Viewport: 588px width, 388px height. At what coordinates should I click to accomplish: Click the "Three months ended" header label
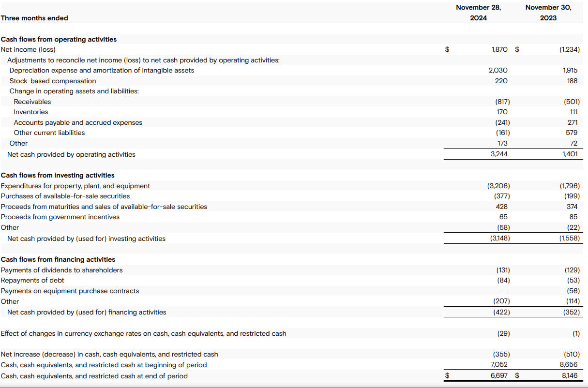point(34,18)
